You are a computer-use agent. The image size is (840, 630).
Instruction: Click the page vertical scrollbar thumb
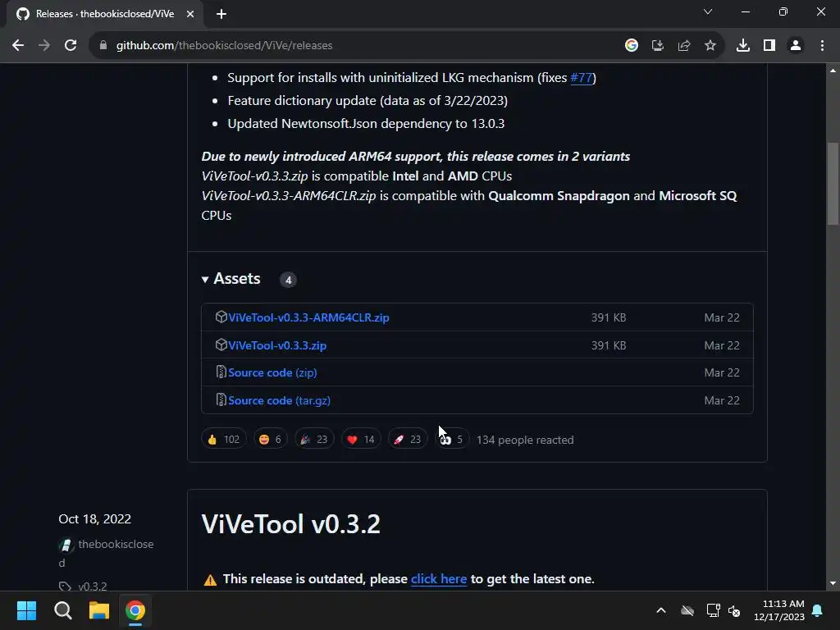click(x=833, y=183)
